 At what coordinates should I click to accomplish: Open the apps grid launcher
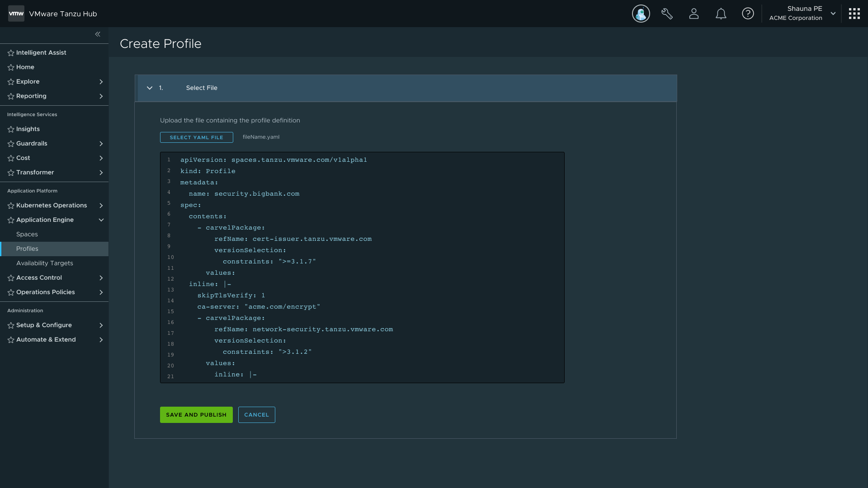coord(854,14)
